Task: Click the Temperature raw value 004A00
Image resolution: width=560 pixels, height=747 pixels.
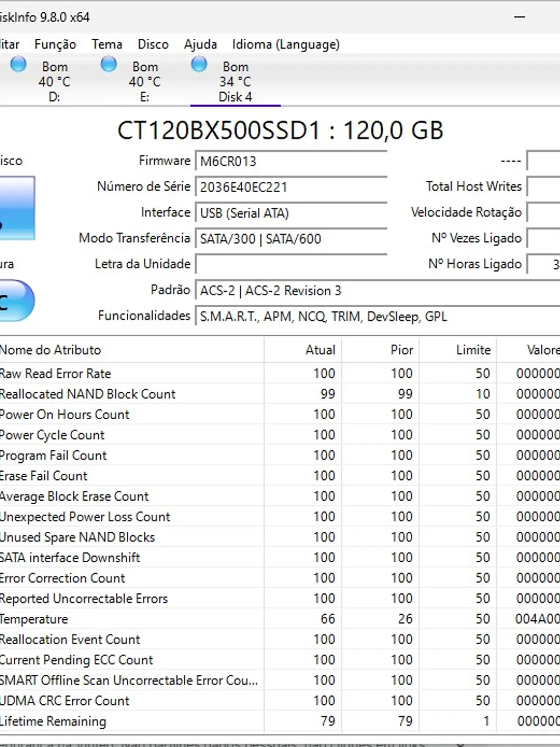Action: pyautogui.click(x=537, y=619)
